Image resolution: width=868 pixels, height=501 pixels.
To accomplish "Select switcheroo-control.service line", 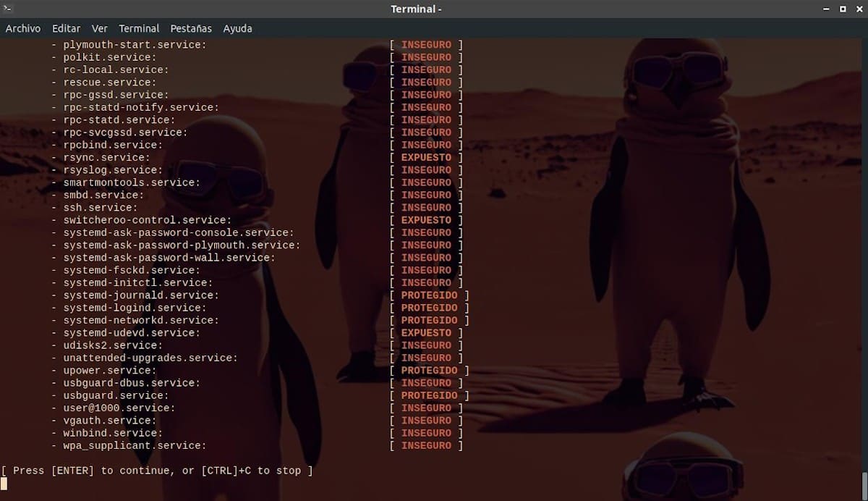I will point(257,220).
